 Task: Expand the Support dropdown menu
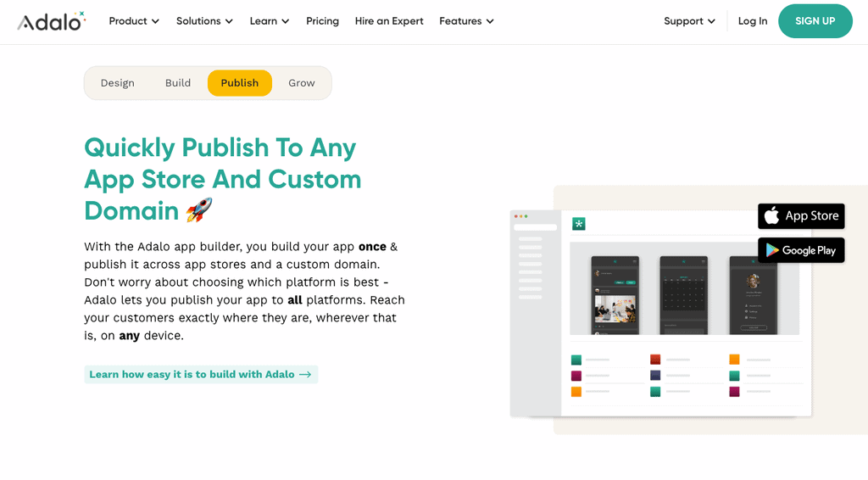(x=689, y=21)
